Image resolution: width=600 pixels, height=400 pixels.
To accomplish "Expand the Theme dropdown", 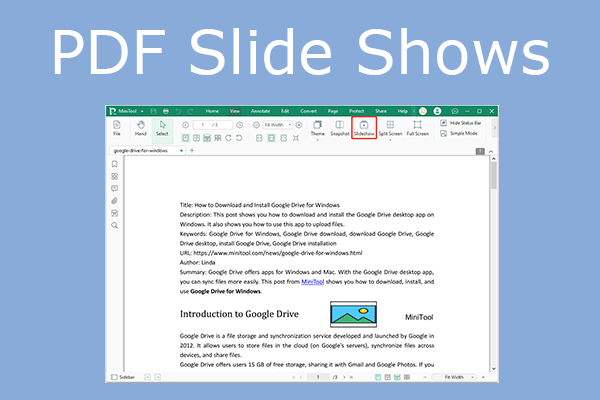I will tap(318, 140).
